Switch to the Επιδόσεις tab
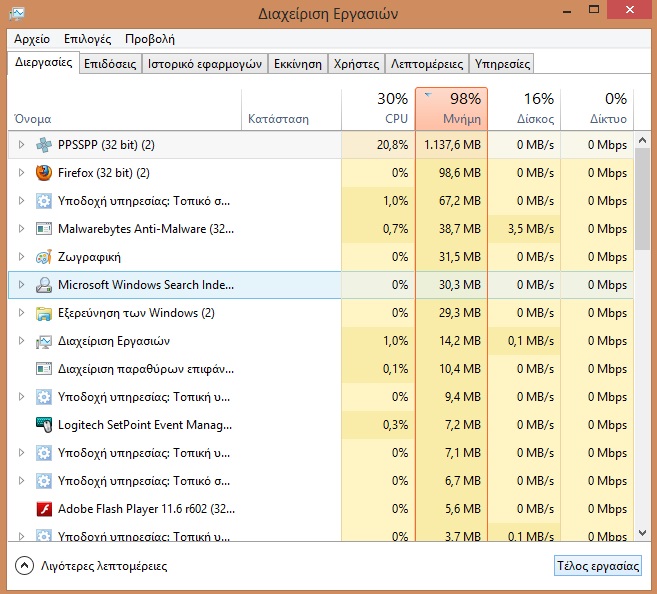Screen dimensions: 657x594 coord(110,63)
